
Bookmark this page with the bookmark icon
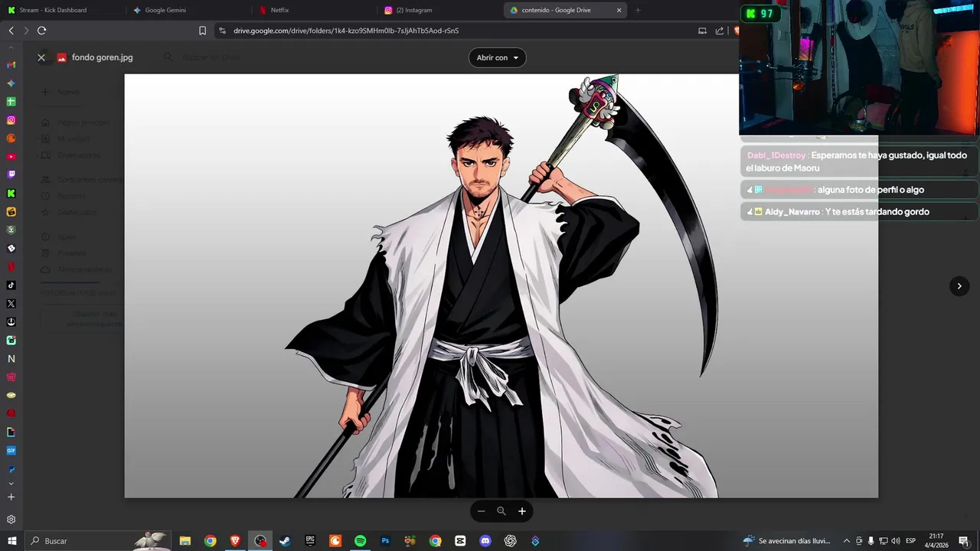point(202,31)
